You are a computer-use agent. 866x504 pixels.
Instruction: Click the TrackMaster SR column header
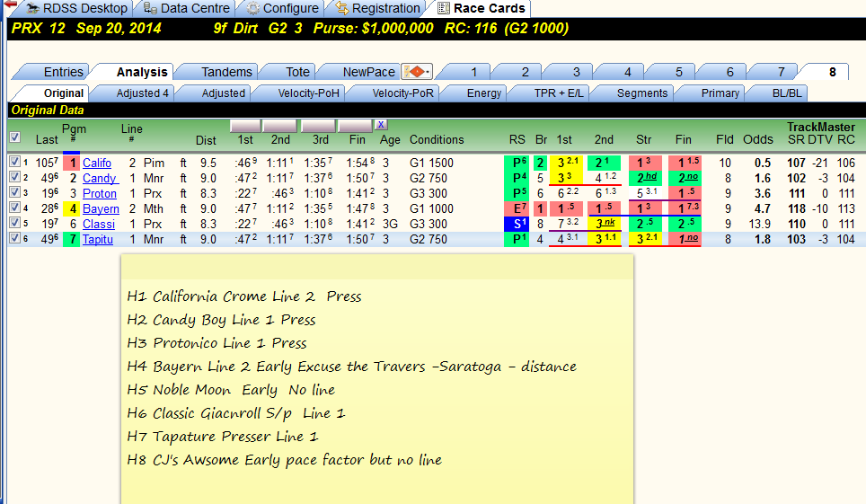(x=796, y=140)
